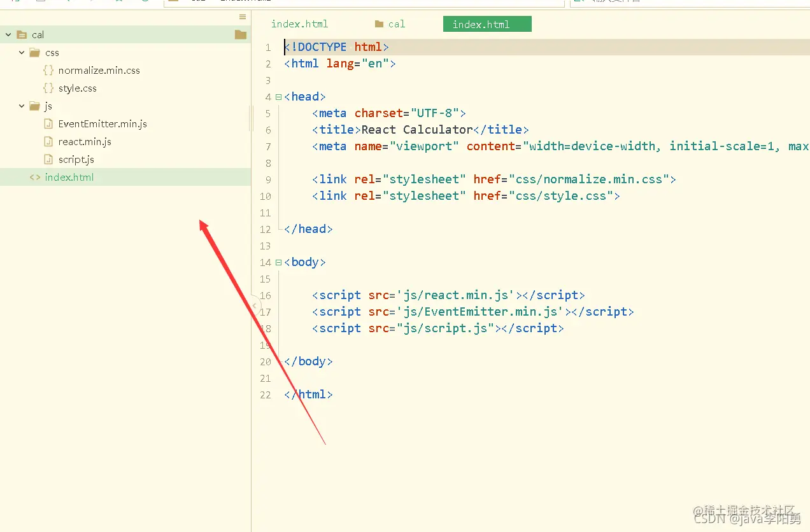Switch to the cal folder tab
Screen dimensions: 810x532
click(x=390, y=24)
